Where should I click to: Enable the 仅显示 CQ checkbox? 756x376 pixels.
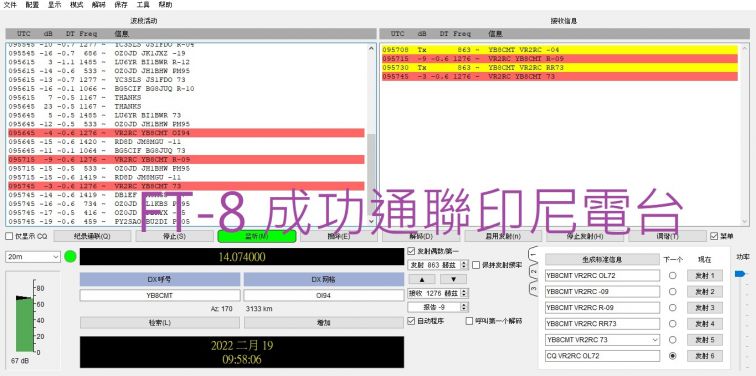tap(9, 236)
